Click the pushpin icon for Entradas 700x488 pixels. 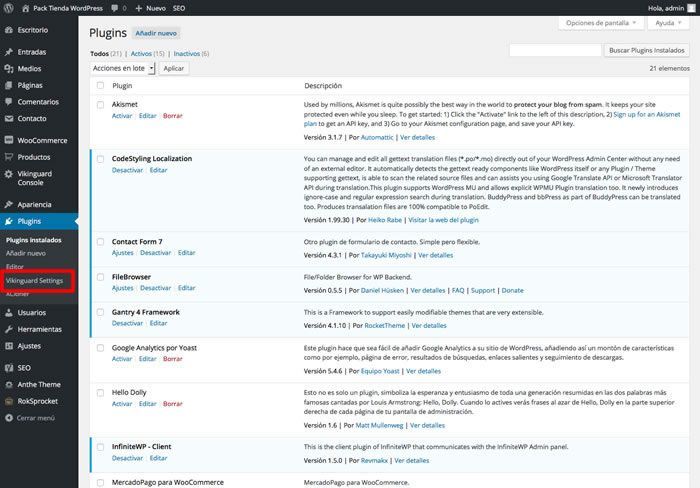(x=8, y=52)
